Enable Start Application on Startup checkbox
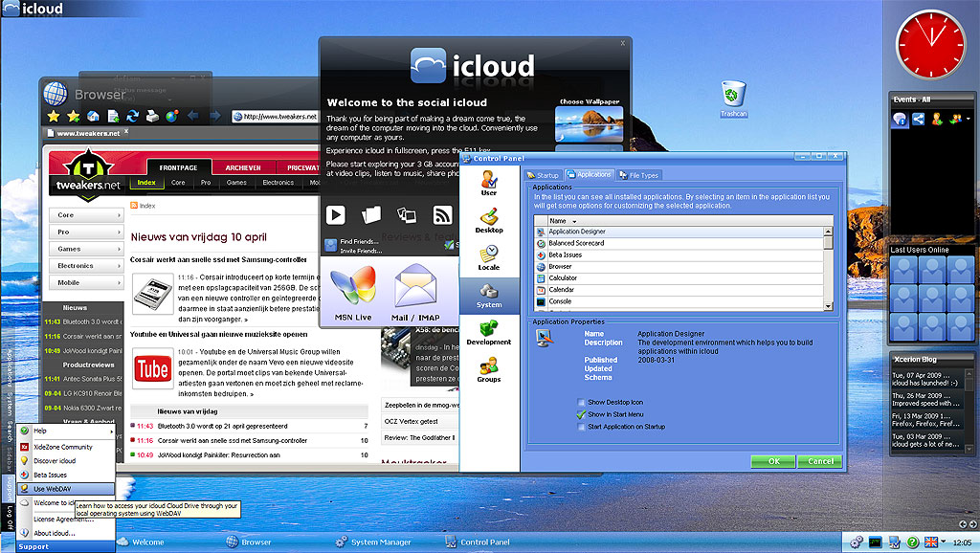 pos(581,427)
